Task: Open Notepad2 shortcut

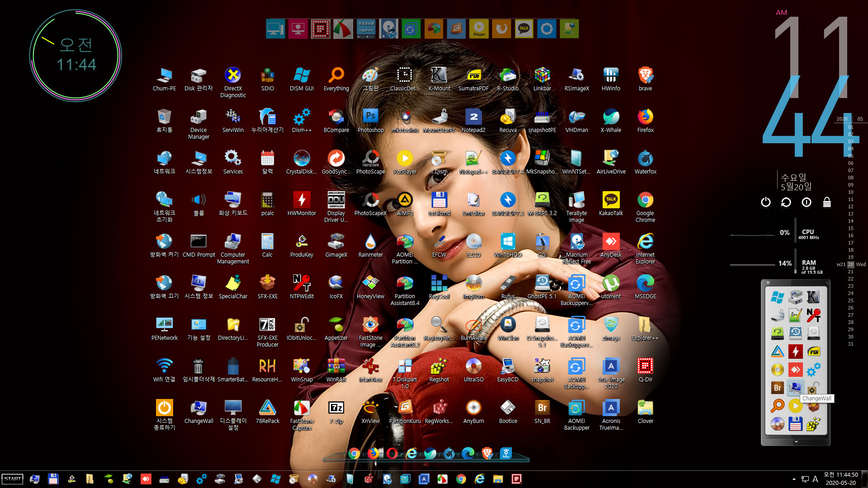Action: 473,121
